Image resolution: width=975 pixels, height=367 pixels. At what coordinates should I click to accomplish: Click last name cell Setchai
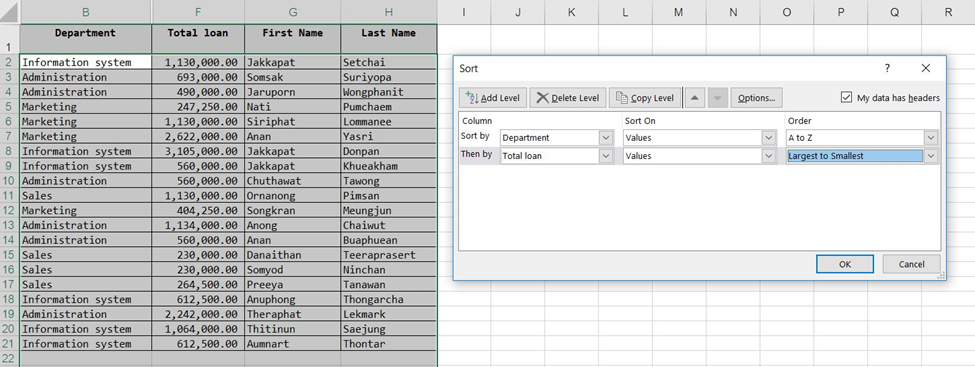[x=389, y=62]
